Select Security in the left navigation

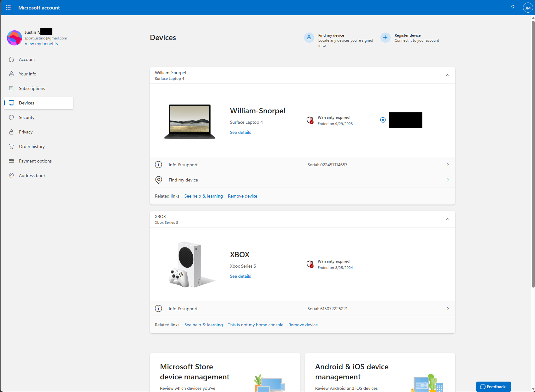[38, 117]
